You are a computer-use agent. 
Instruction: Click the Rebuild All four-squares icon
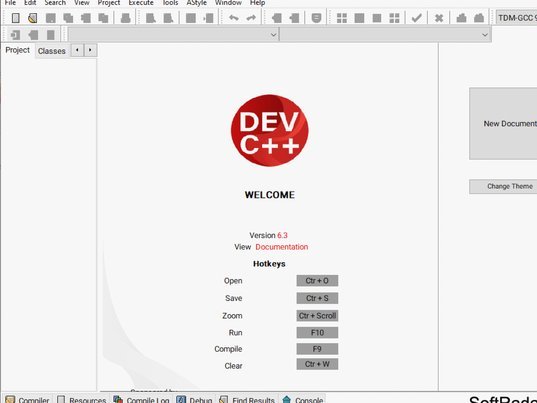coord(395,18)
